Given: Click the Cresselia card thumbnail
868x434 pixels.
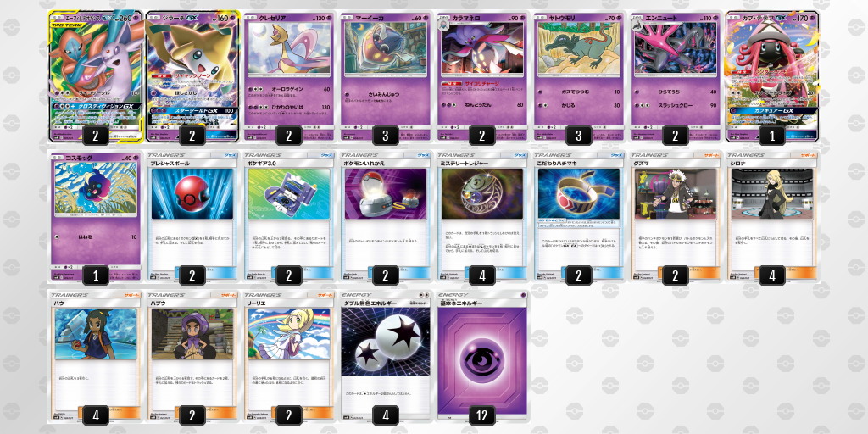Looking at the screenshot, I should [288, 76].
